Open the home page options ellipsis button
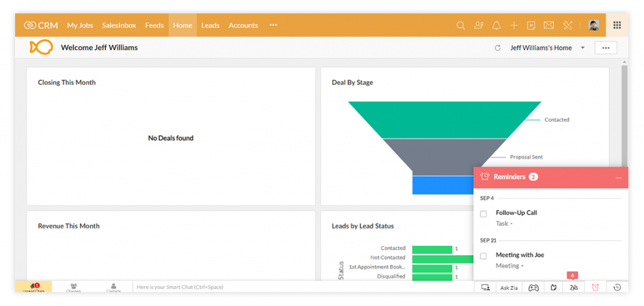 tap(606, 48)
